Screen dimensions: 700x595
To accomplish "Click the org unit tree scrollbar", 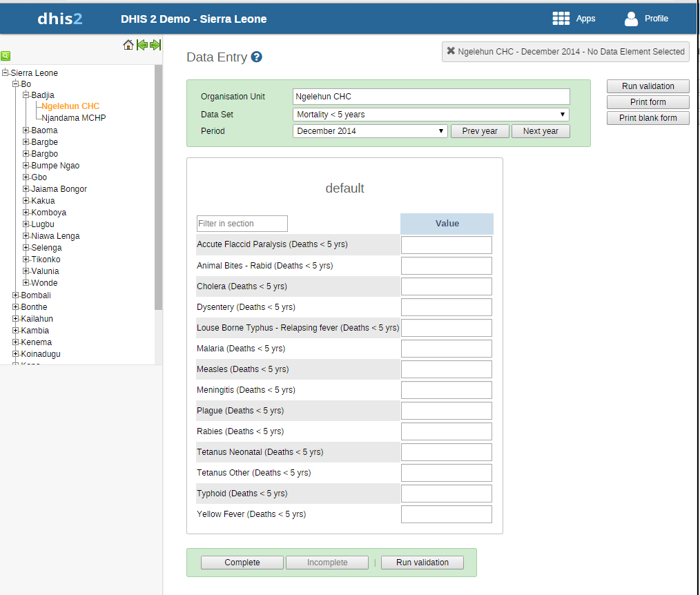I will [x=158, y=188].
